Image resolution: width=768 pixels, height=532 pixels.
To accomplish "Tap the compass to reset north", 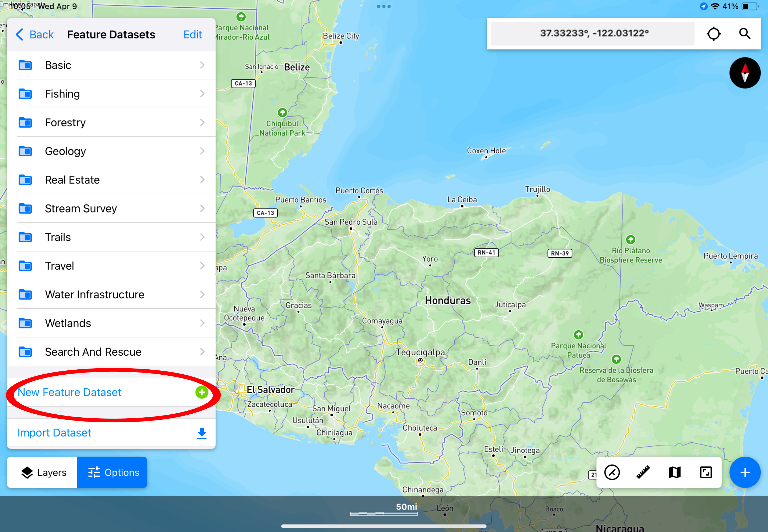I will (745, 73).
